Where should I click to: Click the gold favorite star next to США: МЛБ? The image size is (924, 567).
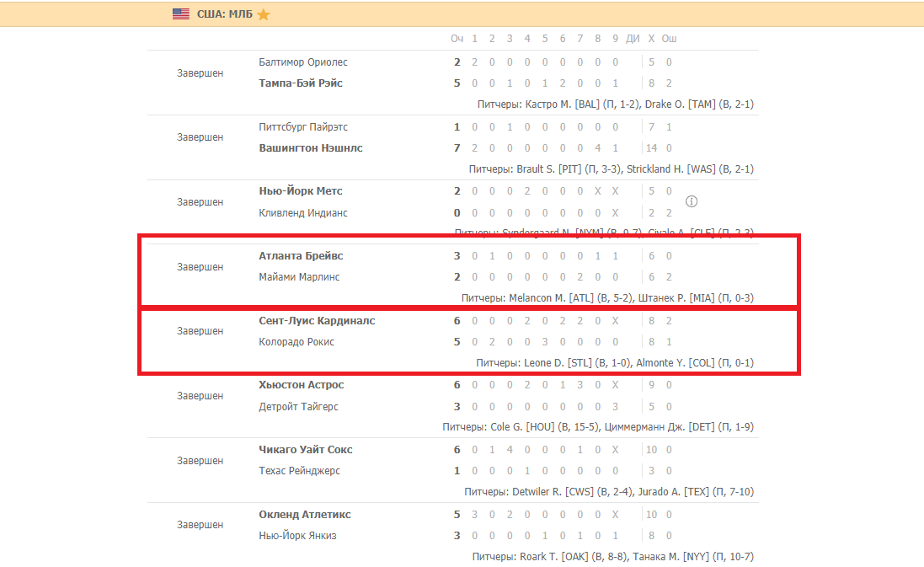[264, 14]
